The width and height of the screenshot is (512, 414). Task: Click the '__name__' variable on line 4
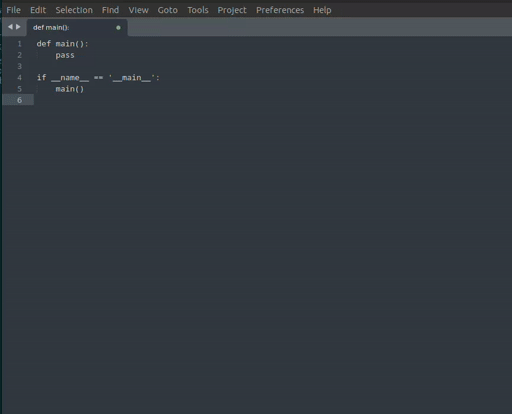click(70, 78)
